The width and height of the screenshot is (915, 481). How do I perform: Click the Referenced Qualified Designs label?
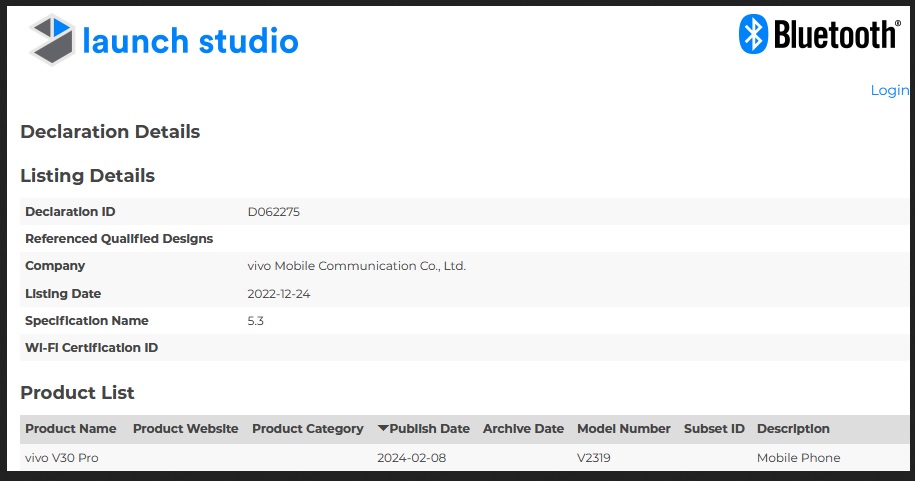pyautogui.click(x=119, y=239)
